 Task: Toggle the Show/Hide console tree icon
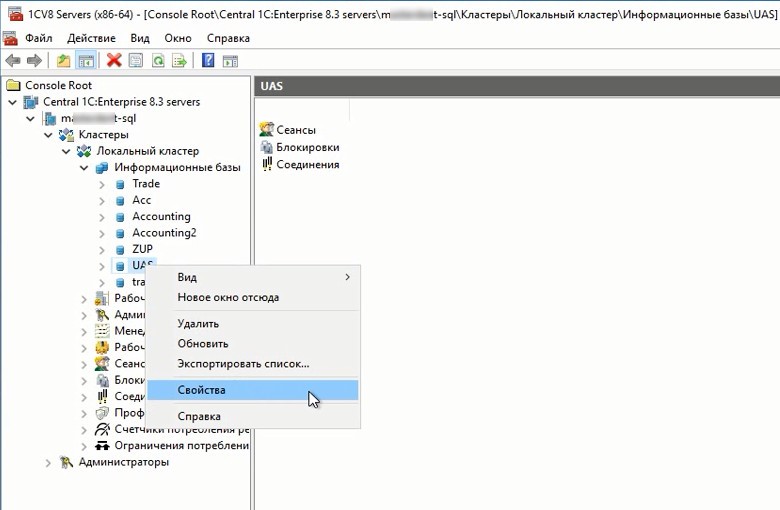[86, 61]
